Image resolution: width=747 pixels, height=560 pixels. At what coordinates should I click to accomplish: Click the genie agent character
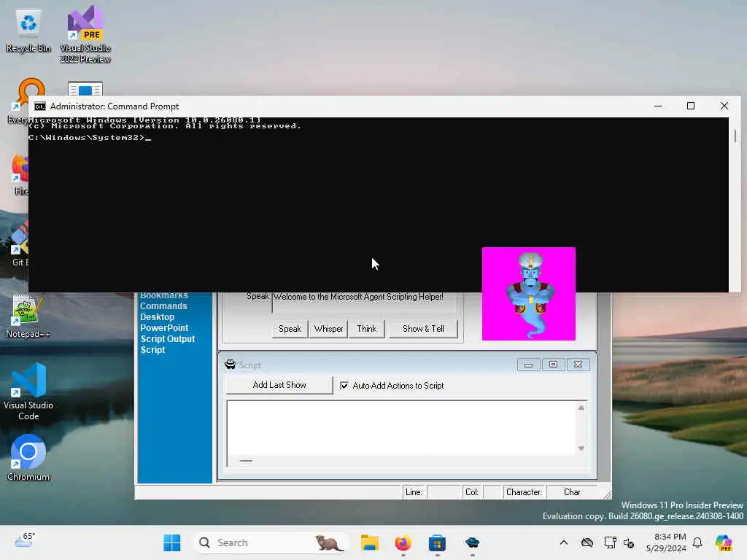coord(529,293)
